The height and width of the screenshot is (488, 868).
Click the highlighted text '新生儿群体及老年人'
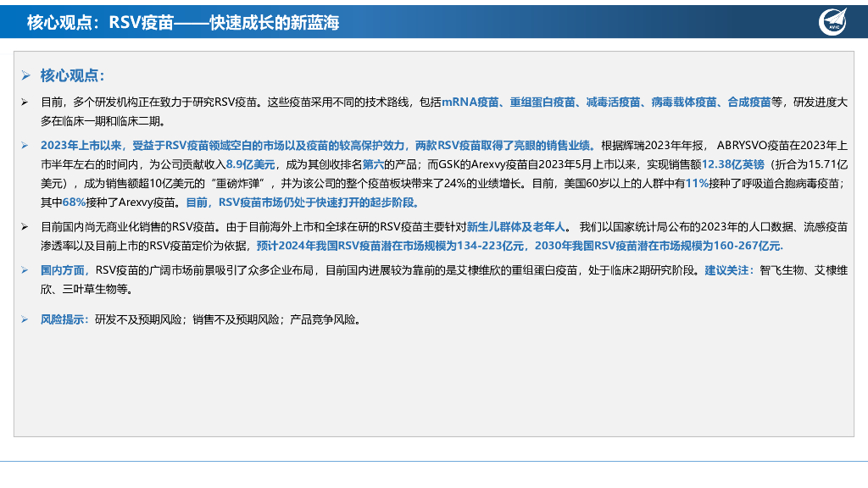click(x=515, y=227)
